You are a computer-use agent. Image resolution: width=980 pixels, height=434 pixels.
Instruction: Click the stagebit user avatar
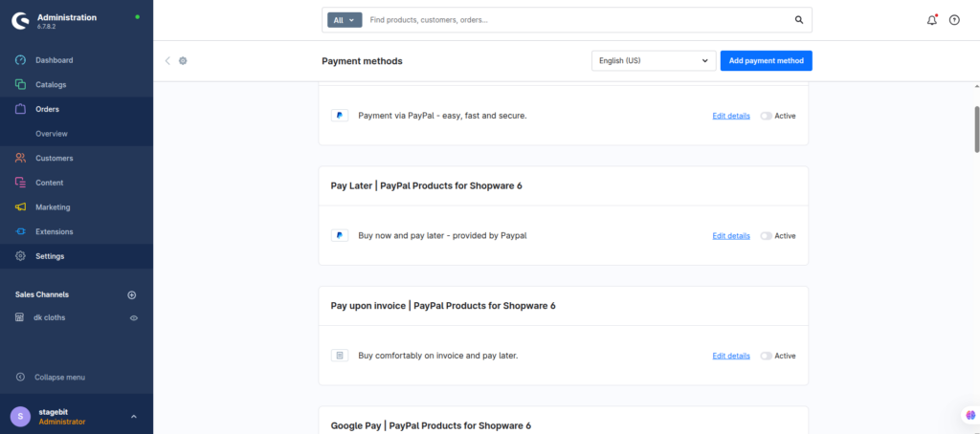(x=21, y=416)
